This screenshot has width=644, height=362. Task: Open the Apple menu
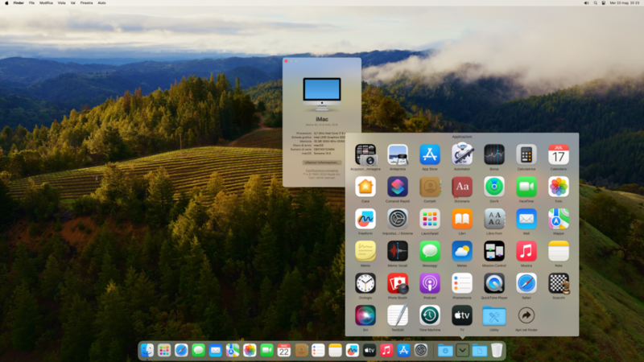tap(6, 3)
